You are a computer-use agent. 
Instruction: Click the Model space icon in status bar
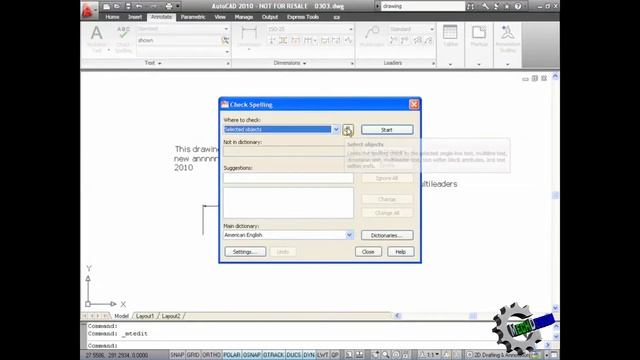349,355
